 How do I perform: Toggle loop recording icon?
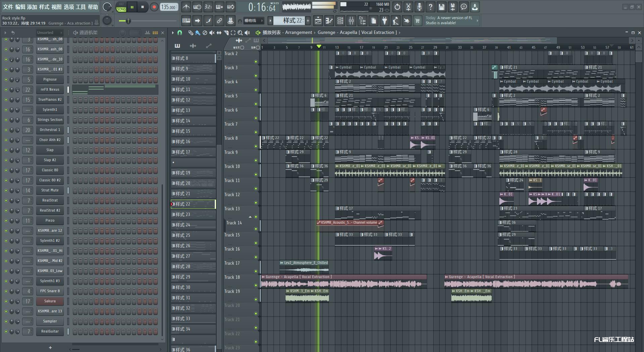(231, 7)
